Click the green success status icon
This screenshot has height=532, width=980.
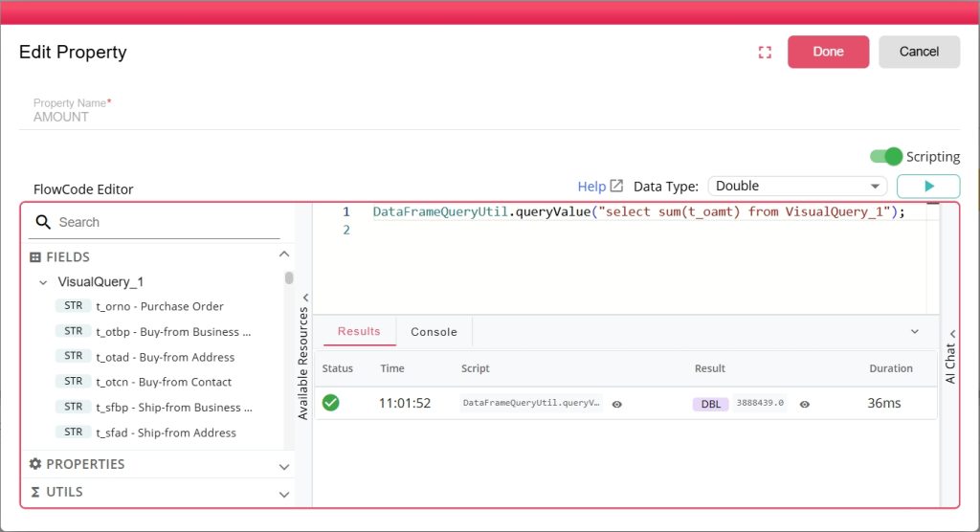tap(331, 403)
